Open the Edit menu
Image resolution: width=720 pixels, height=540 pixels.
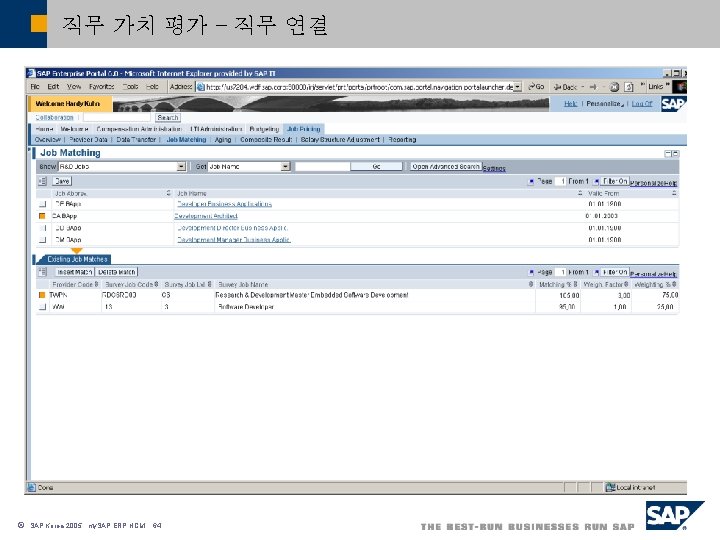(53, 86)
